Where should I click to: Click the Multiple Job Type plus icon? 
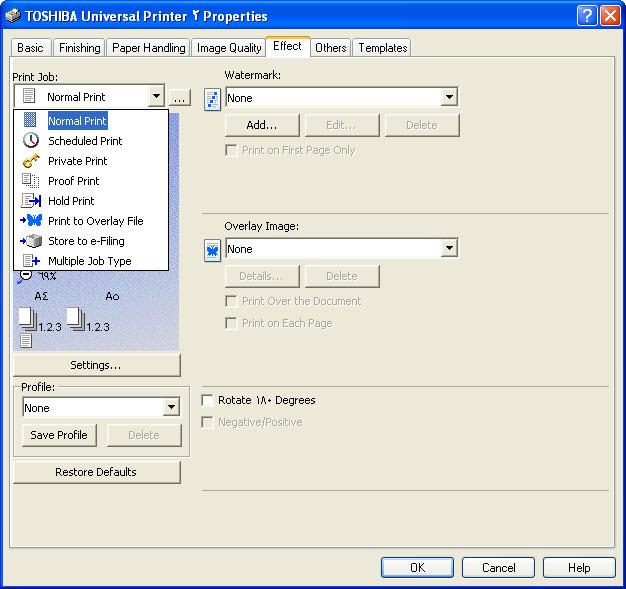click(x=31, y=261)
